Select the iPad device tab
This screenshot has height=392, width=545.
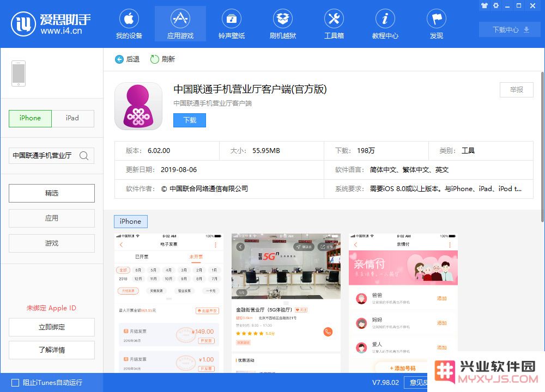[x=72, y=118]
